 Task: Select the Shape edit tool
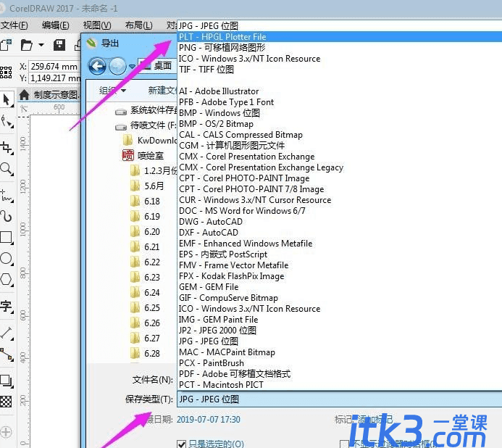pyautogui.click(x=7, y=122)
